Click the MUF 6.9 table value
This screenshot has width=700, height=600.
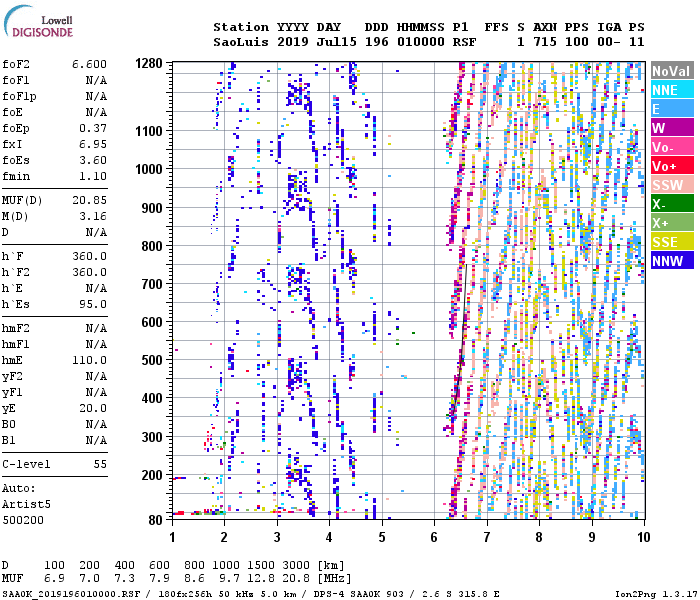coord(54,579)
